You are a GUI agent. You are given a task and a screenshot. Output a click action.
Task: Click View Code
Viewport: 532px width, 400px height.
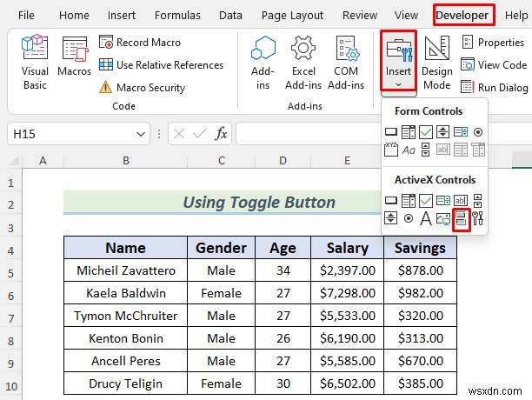click(494, 65)
